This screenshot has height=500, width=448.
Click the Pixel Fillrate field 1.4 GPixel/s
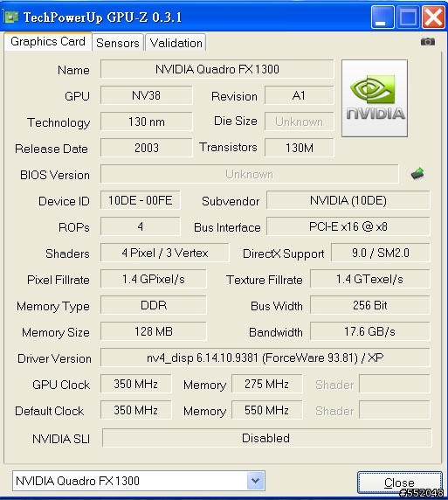coord(154,279)
